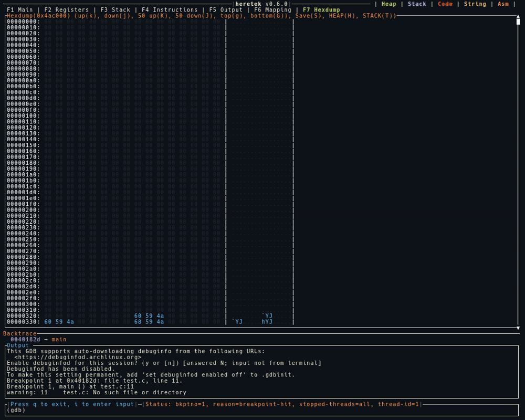525x420 pixels.
Task: Click the active F7 Hexdump tab
Action: coord(321,10)
